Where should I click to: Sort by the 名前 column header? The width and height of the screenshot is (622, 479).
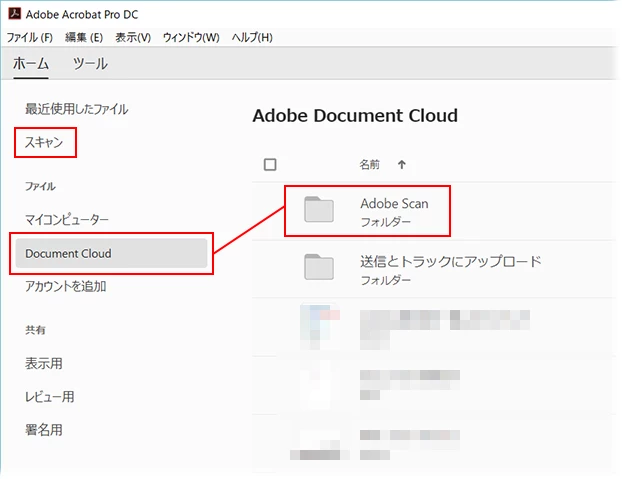click(369, 164)
